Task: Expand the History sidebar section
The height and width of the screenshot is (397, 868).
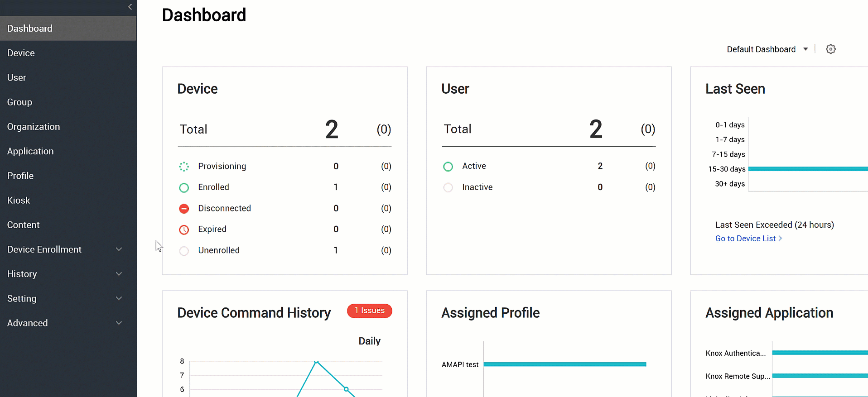Action: 119,274
